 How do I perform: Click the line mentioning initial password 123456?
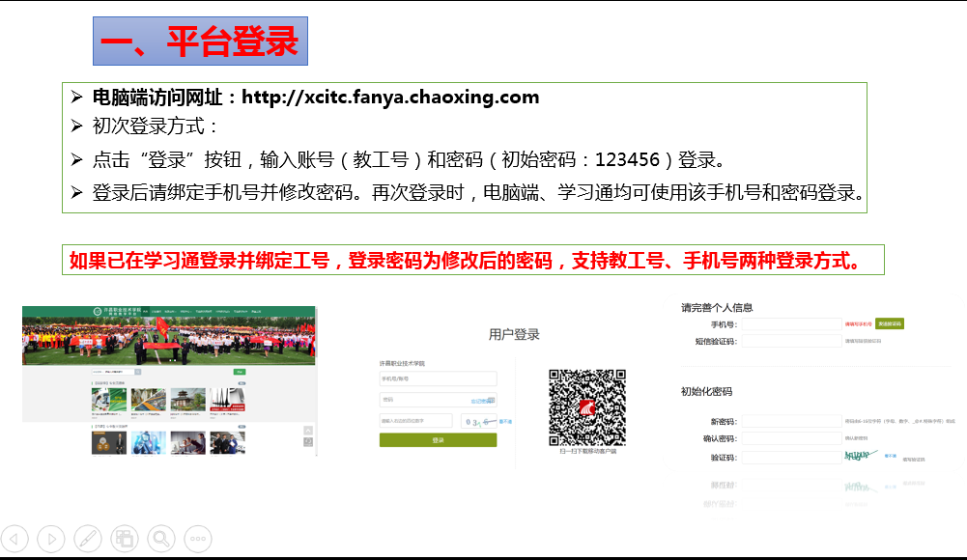click(x=411, y=160)
